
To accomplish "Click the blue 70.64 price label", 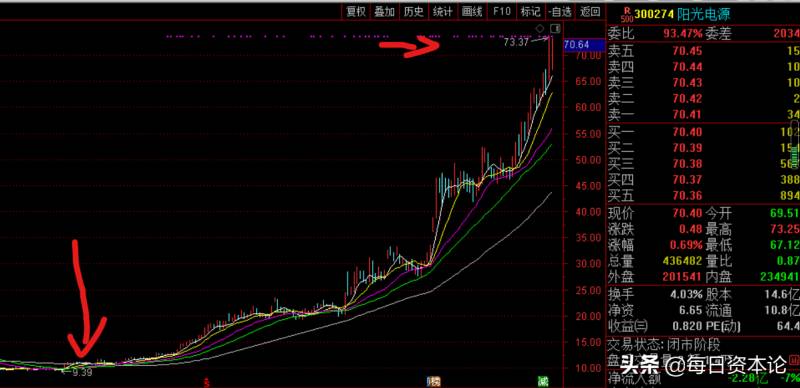I will [x=577, y=45].
